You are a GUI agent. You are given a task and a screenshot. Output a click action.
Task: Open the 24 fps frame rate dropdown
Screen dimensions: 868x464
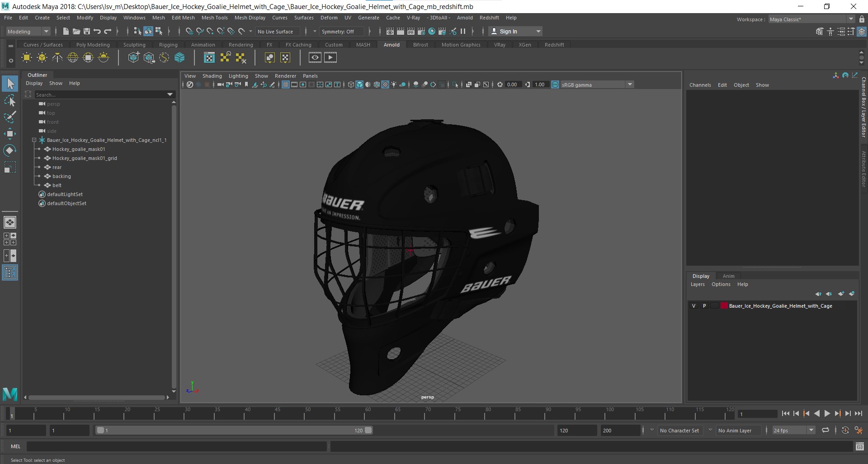pyautogui.click(x=793, y=430)
